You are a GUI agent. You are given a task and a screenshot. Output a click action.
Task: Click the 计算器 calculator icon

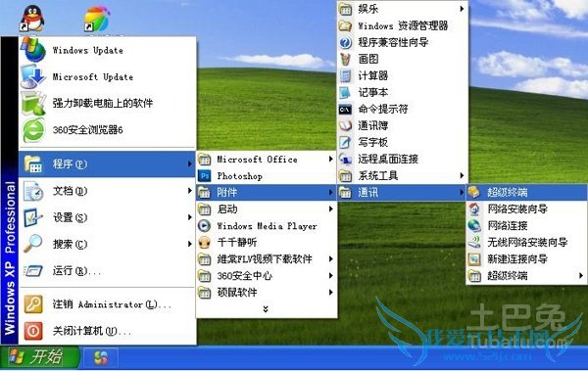[x=345, y=75]
